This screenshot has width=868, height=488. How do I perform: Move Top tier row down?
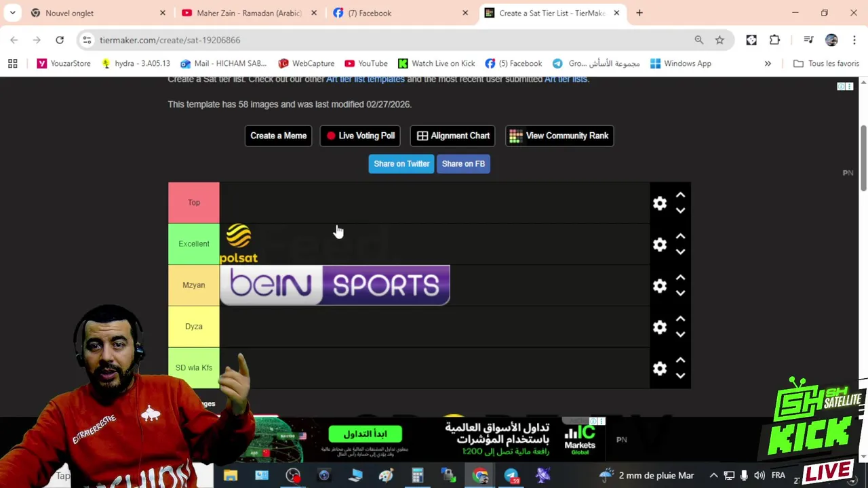tap(680, 211)
